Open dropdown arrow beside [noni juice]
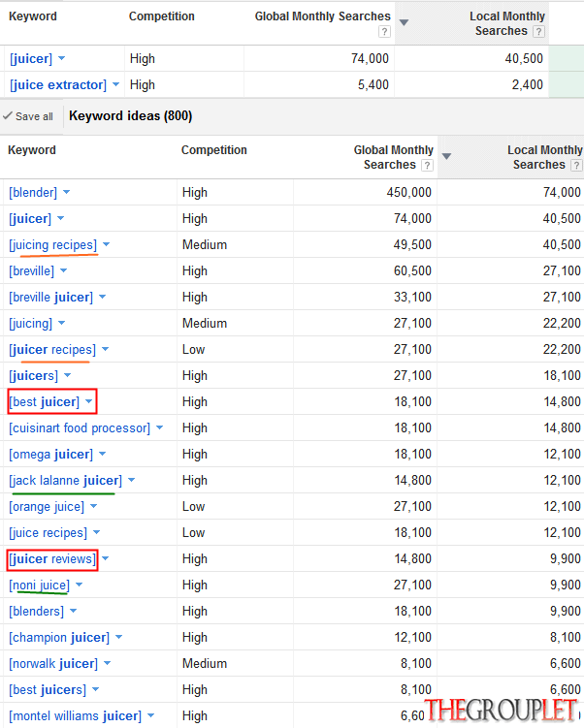Viewport: 584px width, 728px height. [x=79, y=585]
